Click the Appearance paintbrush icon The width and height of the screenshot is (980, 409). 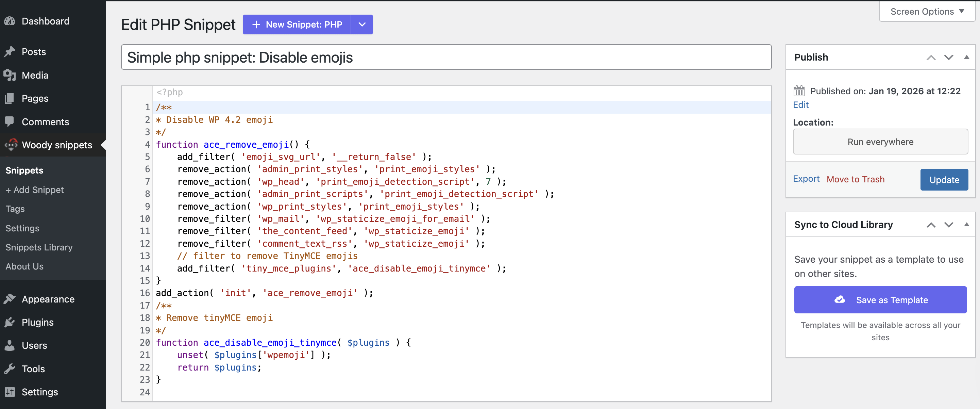10,299
